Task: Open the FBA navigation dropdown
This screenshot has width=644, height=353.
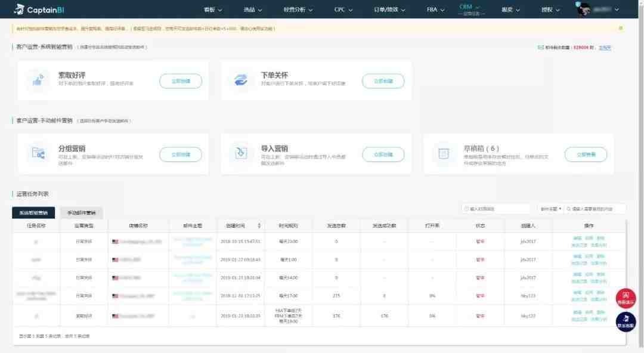Action: pos(436,10)
